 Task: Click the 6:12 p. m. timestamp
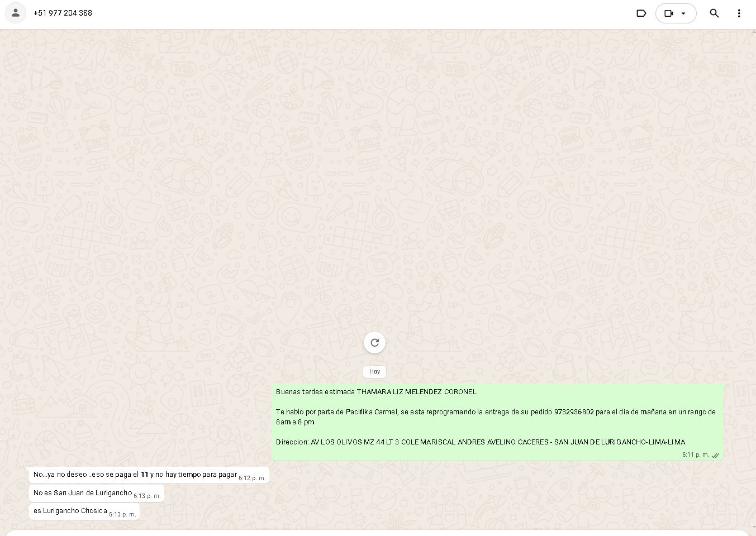tap(252, 478)
